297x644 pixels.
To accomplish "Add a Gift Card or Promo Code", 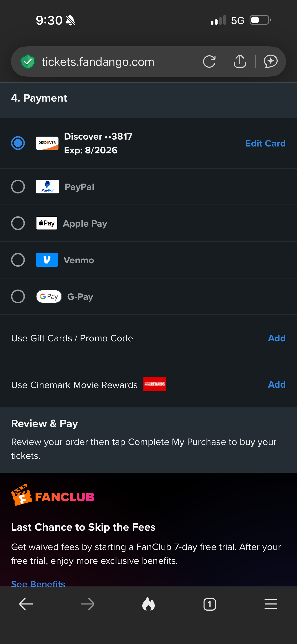I will (277, 338).
